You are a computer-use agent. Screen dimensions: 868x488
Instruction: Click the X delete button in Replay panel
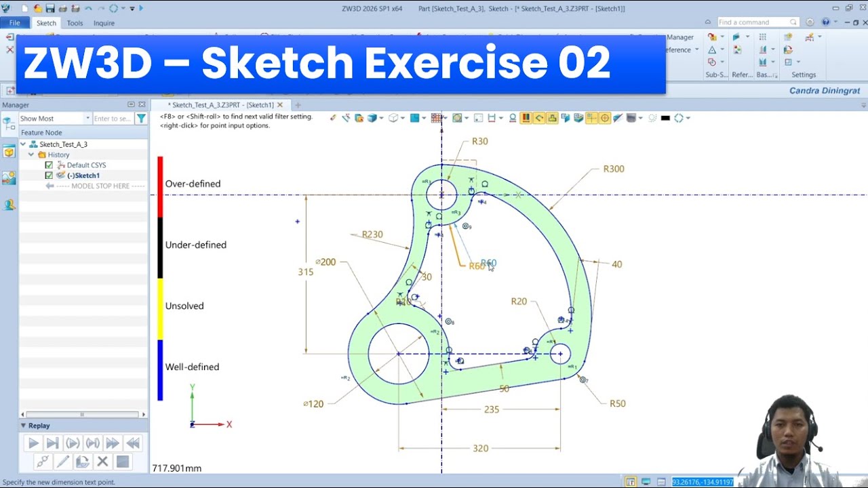102,462
